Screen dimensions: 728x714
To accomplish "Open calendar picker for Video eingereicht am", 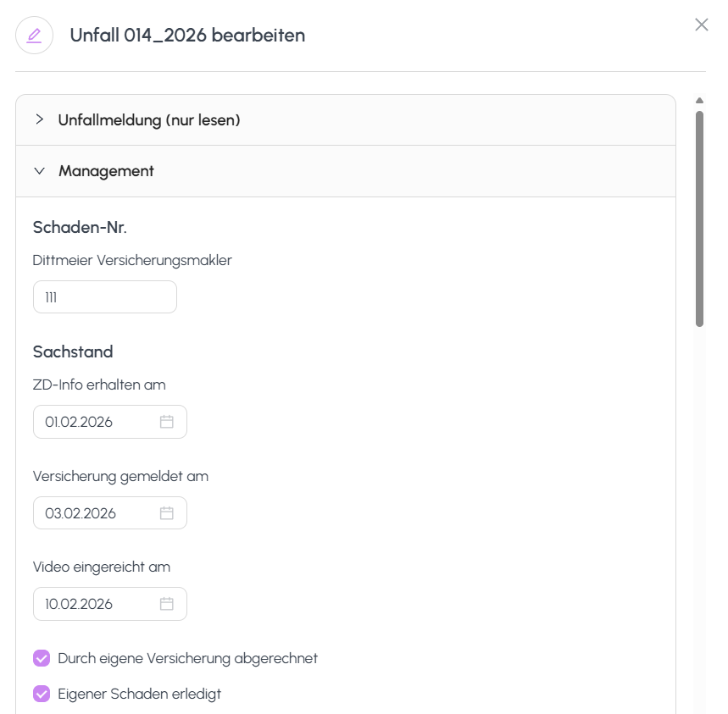I will click(167, 604).
